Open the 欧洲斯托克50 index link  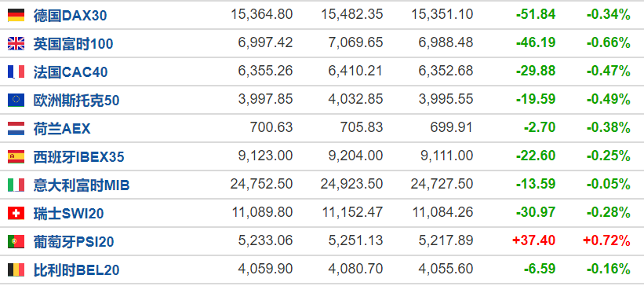76,101
